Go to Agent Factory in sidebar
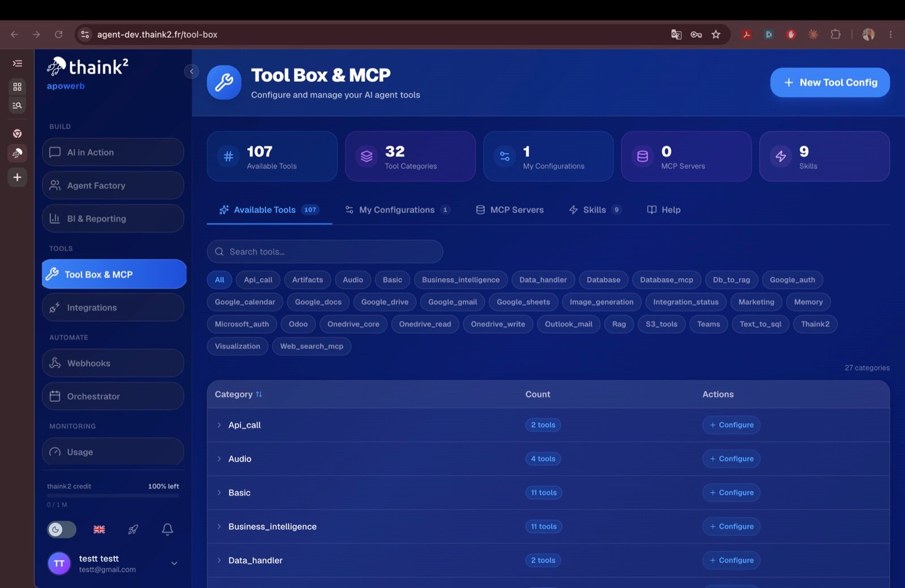 click(x=113, y=185)
